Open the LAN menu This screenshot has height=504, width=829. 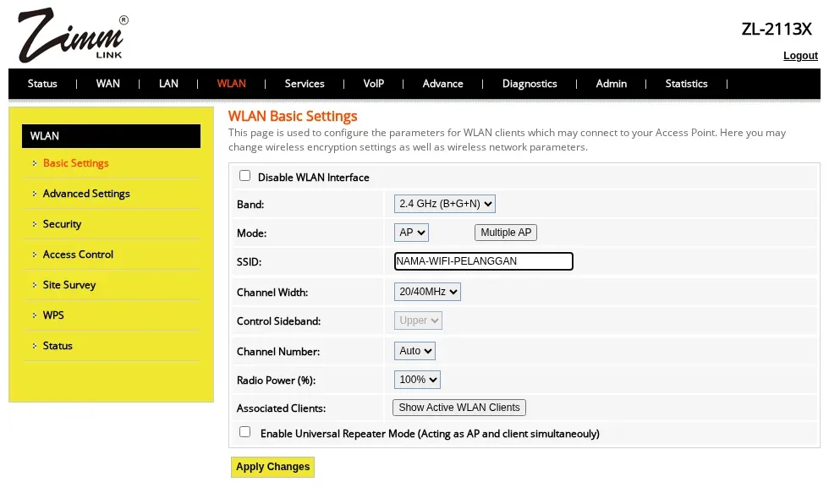pyautogui.click(x=168, y=84)
